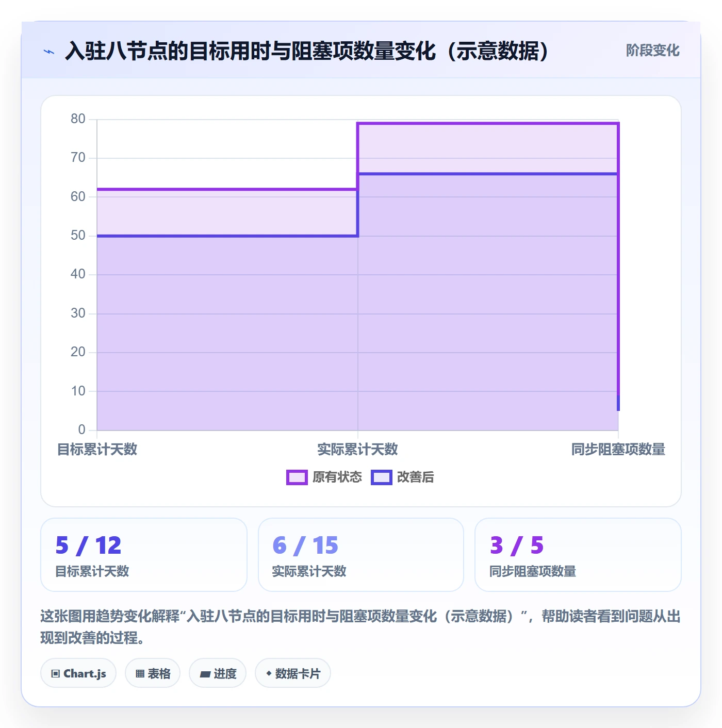Image resolution: width=722 pixels, height=728 pixels.
Task: Click the 实际累计天数 x-axis label
Action: (357, 450)
